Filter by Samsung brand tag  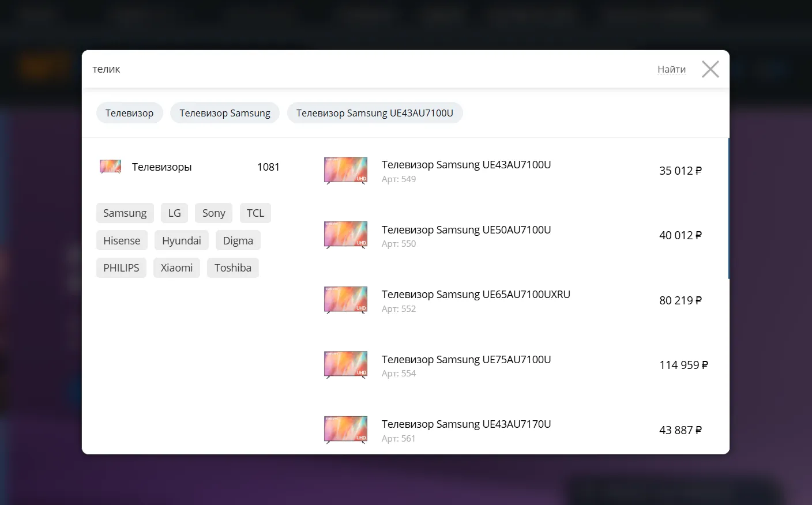point(125,213)
